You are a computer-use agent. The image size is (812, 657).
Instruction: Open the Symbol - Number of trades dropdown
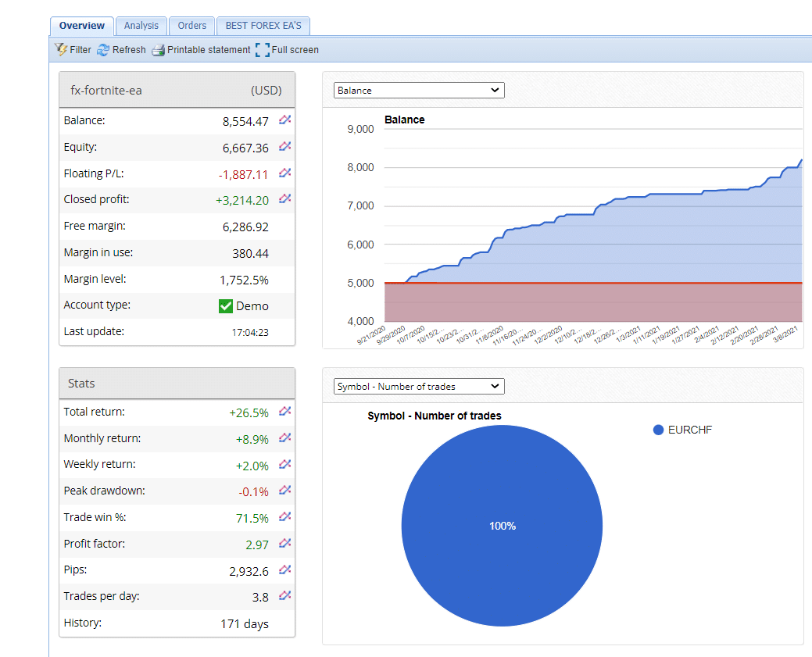coord(419,386)
